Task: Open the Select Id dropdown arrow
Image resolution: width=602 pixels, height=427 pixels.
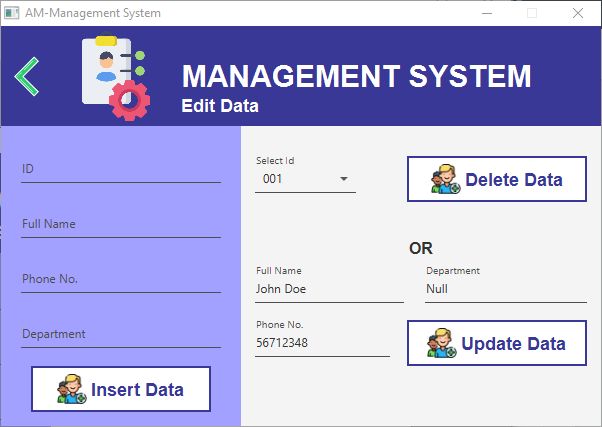Action: pos(344,179)
